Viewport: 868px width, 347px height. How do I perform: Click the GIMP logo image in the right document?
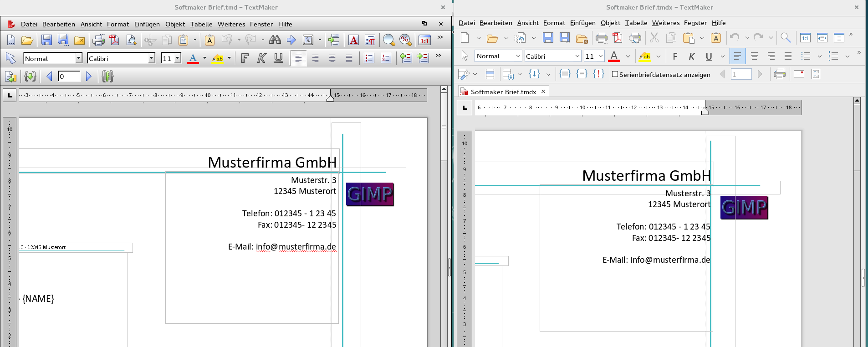[x=744, y=208]
